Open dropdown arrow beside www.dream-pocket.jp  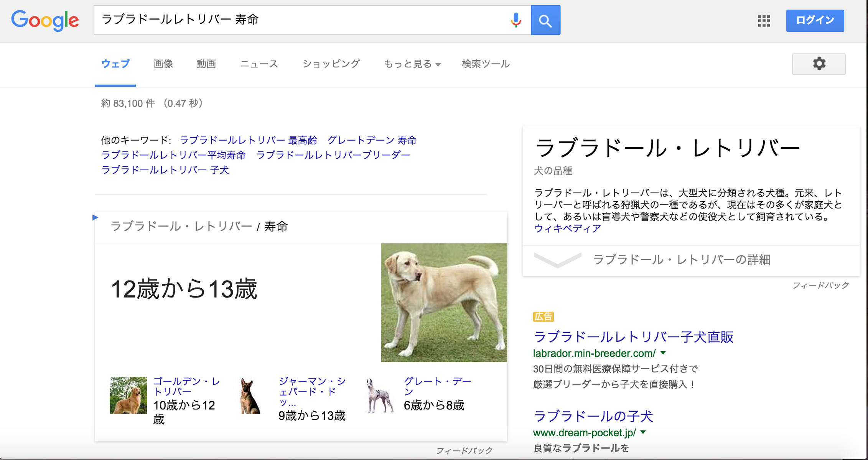pos(643,432)
